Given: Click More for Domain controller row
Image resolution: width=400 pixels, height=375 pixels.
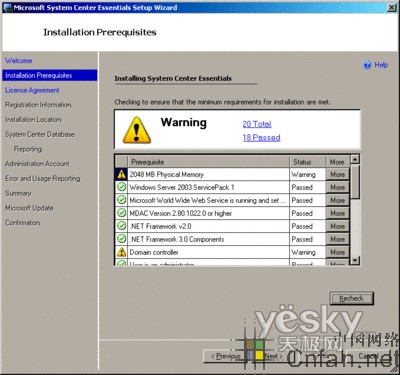Looking at the screenshot, I should [337, 252].
